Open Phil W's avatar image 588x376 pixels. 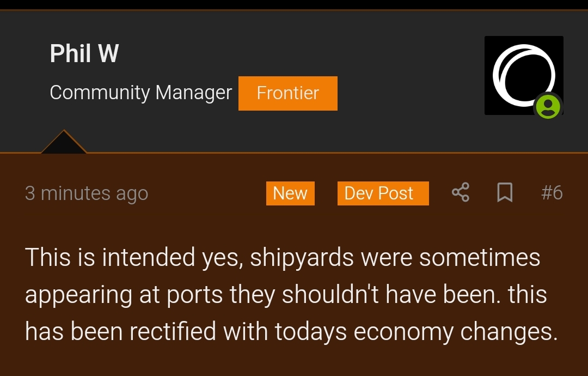point(524,75)
